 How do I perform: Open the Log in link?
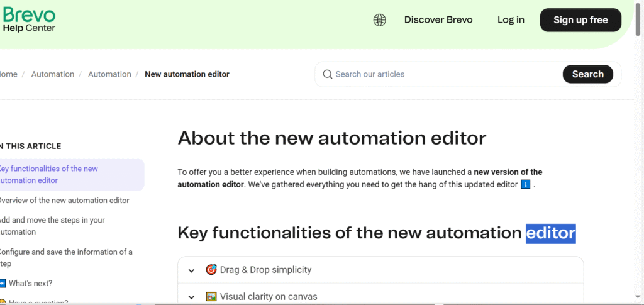coord(511,19)
